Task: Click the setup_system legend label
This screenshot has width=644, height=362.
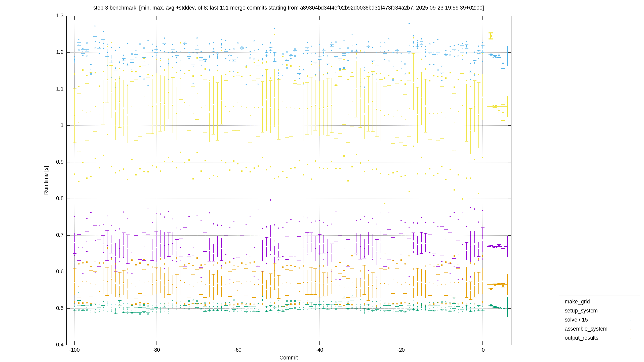Action: 581,311
